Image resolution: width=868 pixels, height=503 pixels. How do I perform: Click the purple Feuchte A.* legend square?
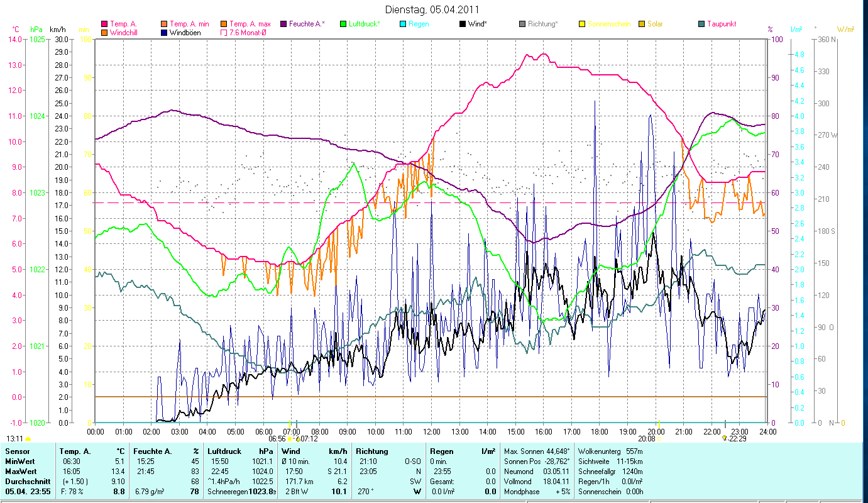(x=283, y=24)
